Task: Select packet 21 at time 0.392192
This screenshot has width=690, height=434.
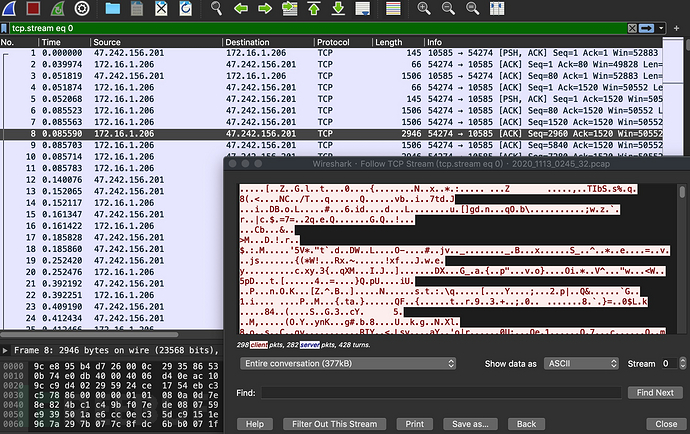Action: (112, 283)
